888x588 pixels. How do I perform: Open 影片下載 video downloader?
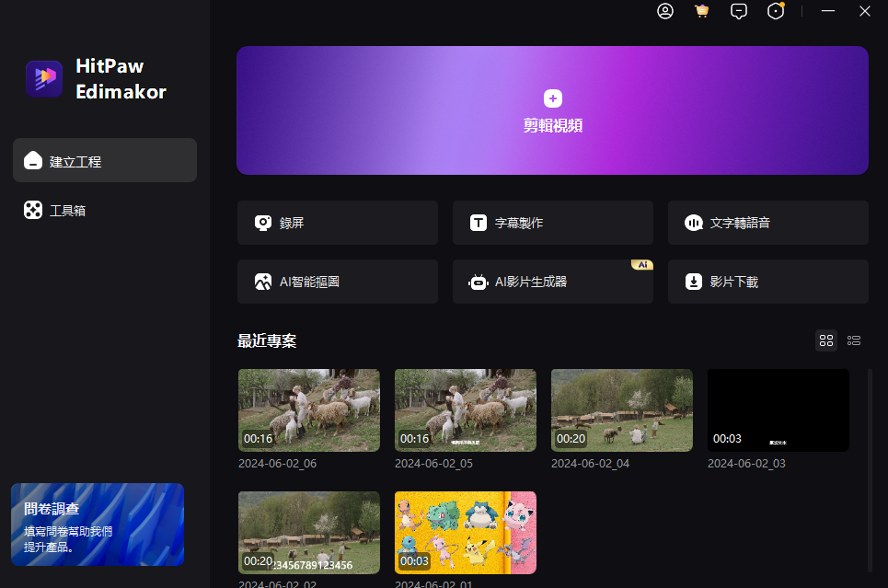768,282
